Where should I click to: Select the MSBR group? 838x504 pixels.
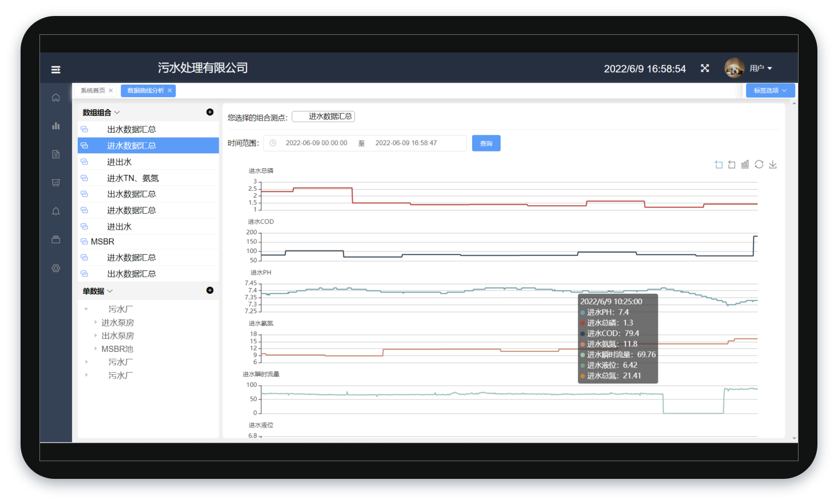point(148,242)
